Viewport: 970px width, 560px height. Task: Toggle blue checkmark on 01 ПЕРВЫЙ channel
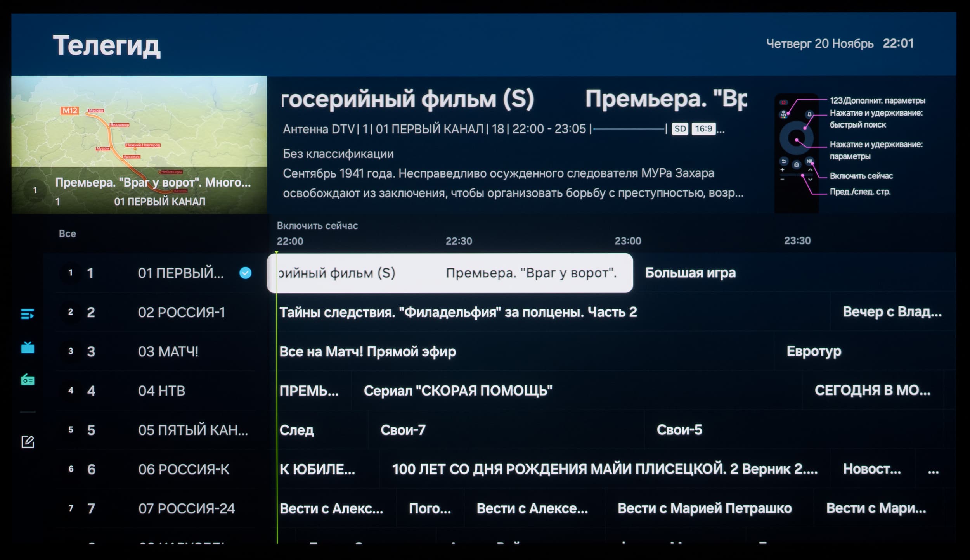(x=245, y=273)
